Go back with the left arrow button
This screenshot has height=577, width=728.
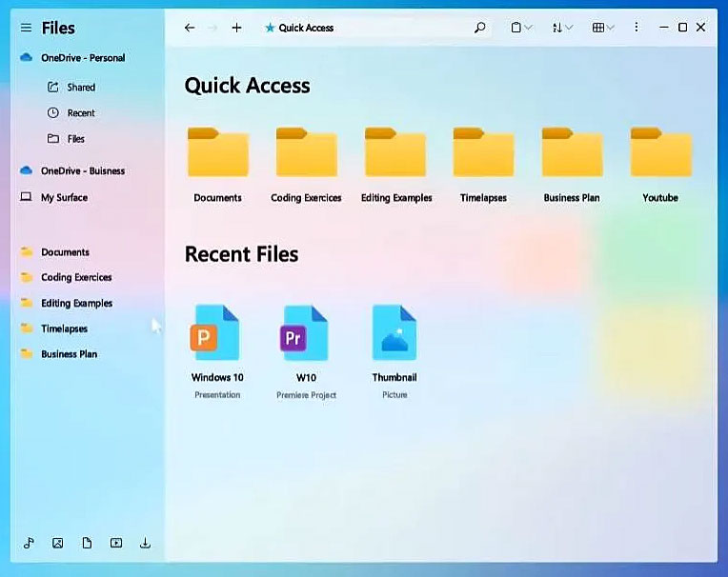coord(190,28)
